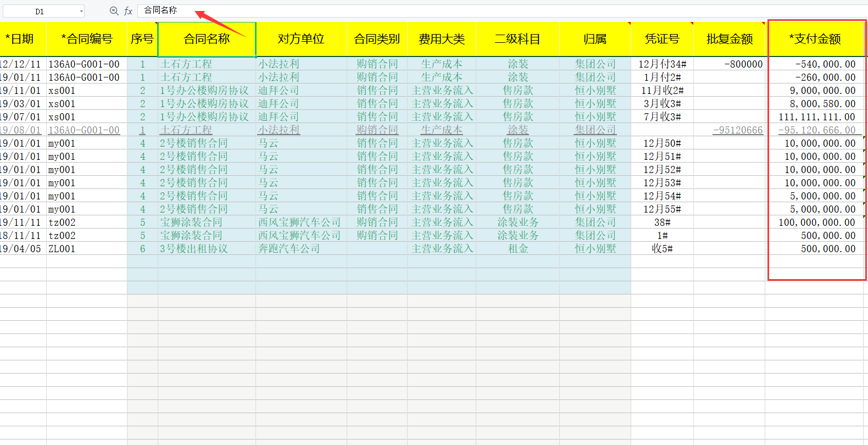Click voucher cell 7月收3#
This screenshot has height=445, width=868.
pos(662,117)
